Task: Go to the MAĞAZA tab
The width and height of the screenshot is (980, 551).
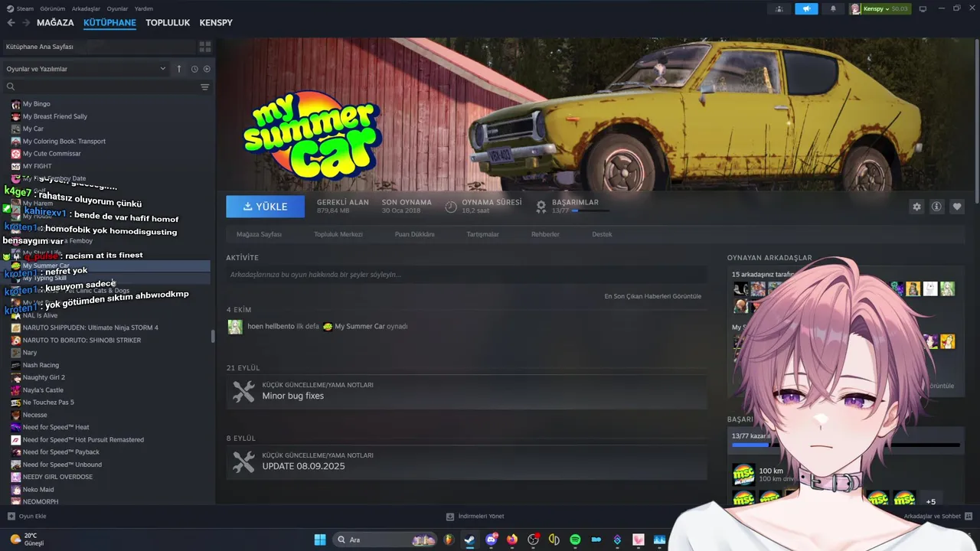Action: coord(55,23)
